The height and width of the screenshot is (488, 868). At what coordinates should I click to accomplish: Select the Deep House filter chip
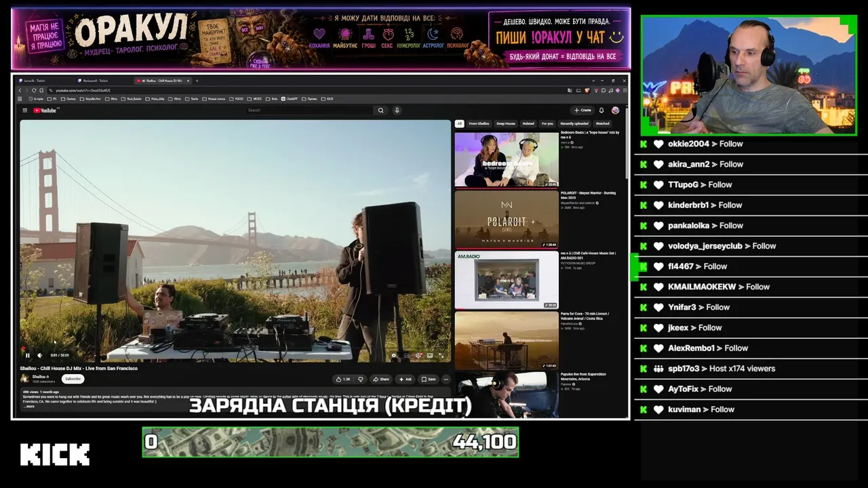506,124
